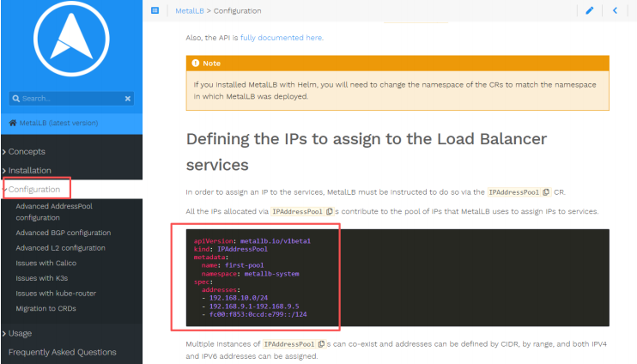
Task: Open Advanced L2 configuration page
Action: 61,248
